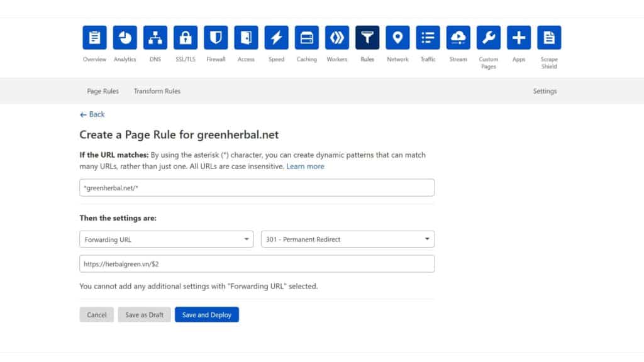644x362 pixels.
Task: Follow the Learn more link
Action: click(305, 167)
